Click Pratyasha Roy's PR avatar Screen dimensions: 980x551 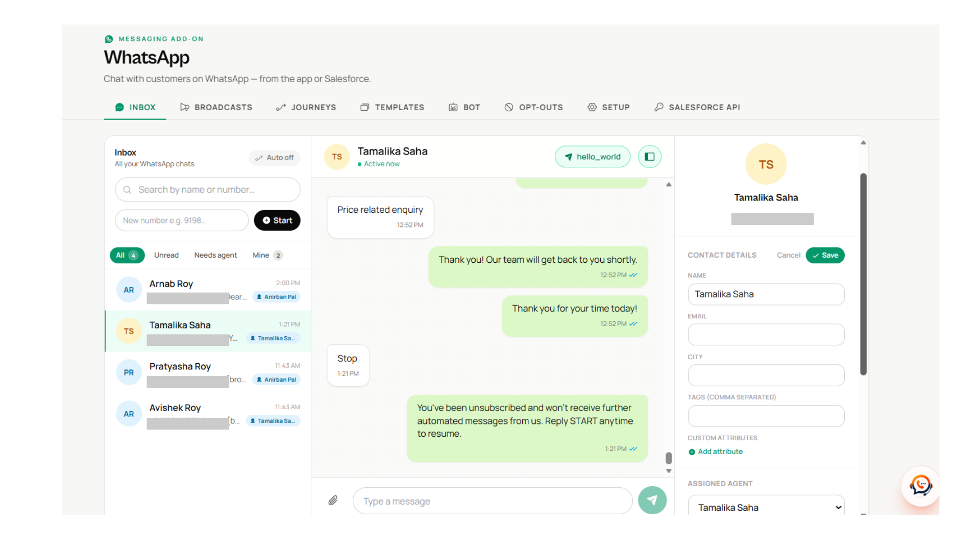129,372
